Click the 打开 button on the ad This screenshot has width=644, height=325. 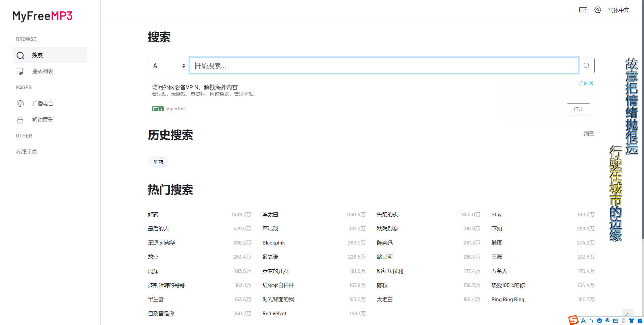click(x=578, y=109)
